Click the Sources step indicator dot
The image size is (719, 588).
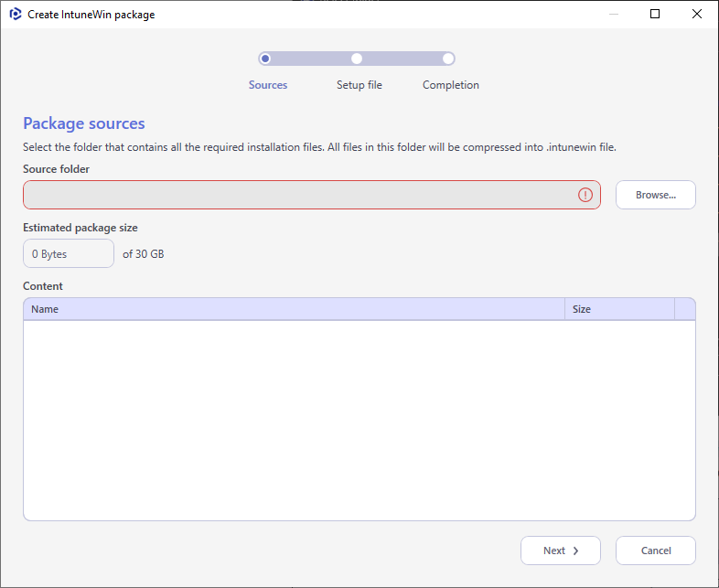[265, 59]
